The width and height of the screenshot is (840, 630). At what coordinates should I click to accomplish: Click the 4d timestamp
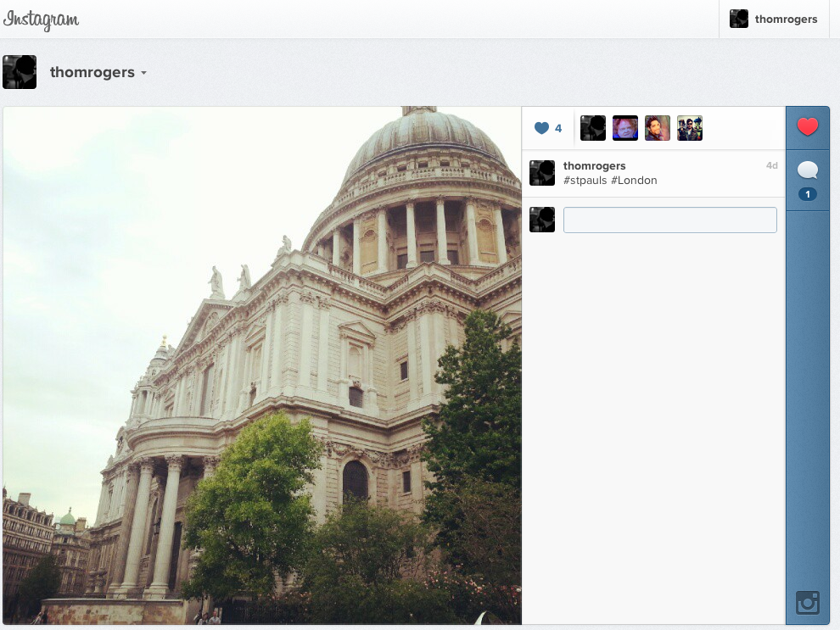click(x=771, y=165)
